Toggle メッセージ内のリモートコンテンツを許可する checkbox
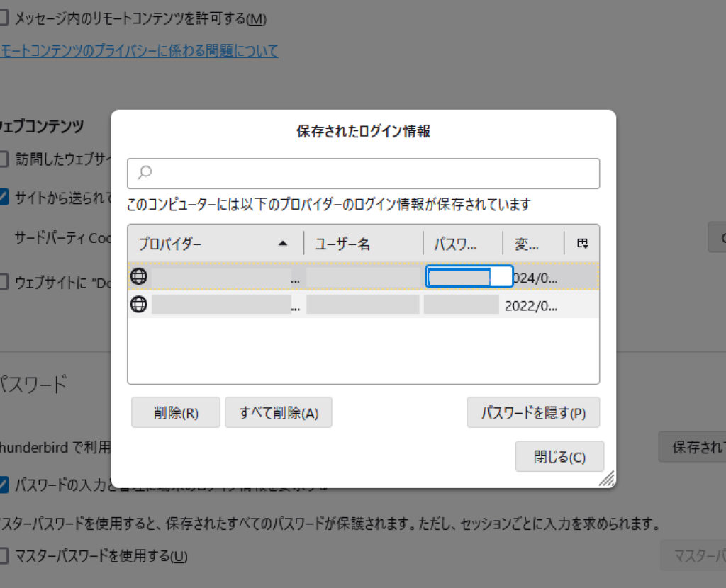The height and width of the screenshot is (588, 726). pos(4,18)
